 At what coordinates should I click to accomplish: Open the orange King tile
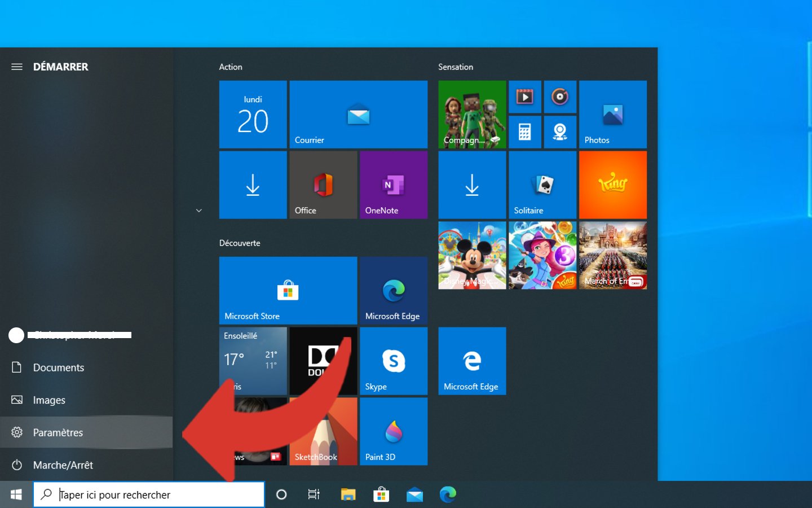point(613,185)
